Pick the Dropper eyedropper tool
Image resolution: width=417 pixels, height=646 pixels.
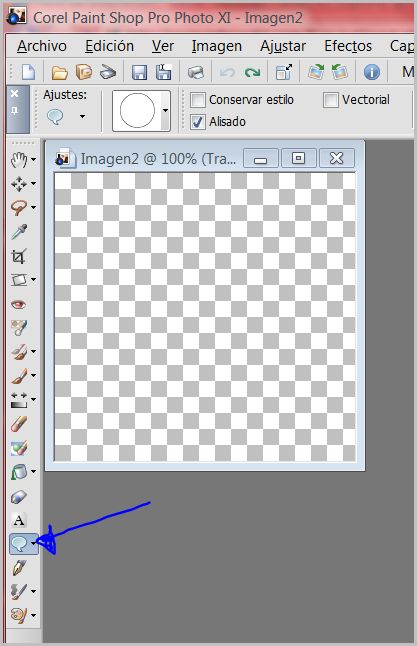click(19, 232)
